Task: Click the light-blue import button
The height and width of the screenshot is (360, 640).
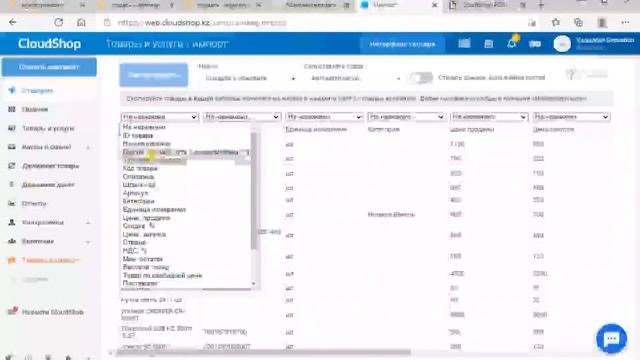Action: 153,75
